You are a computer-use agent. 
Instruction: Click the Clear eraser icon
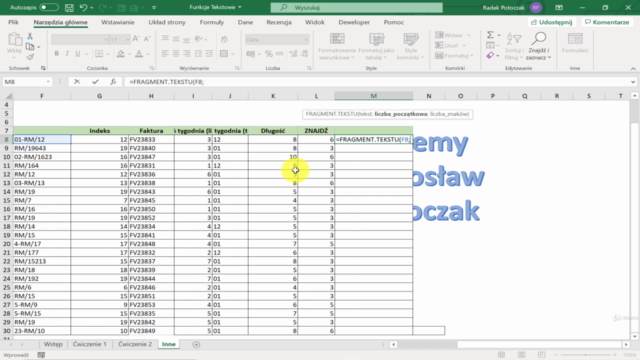(490, 56)
